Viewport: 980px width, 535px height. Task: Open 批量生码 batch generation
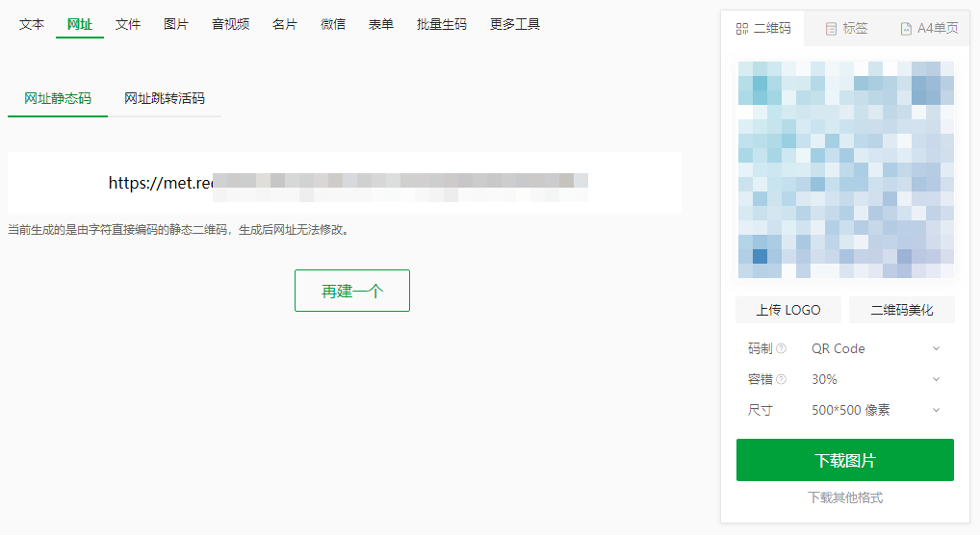[441, 24]
